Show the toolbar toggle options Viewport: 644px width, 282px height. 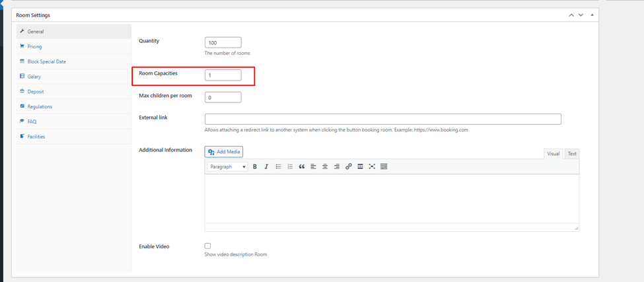pyautogui.click(x=384, y=167)
